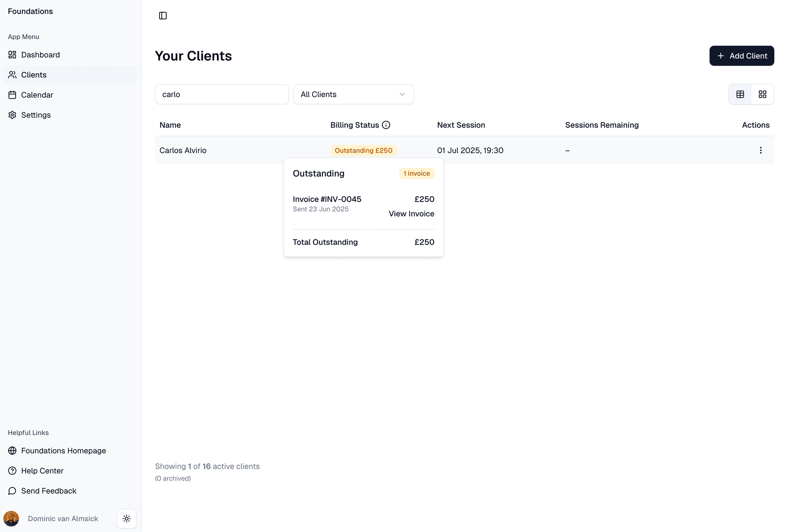
Task: Toggle light/dark theme sun button
Action: [x=126, y=519]
